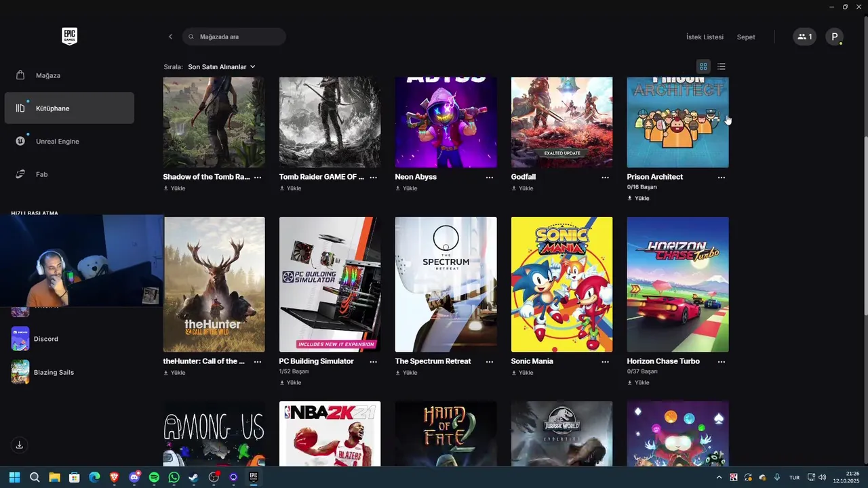Open Windows taskbar search
This screenshot has width=868, height=488.
(x=35, y=477)
